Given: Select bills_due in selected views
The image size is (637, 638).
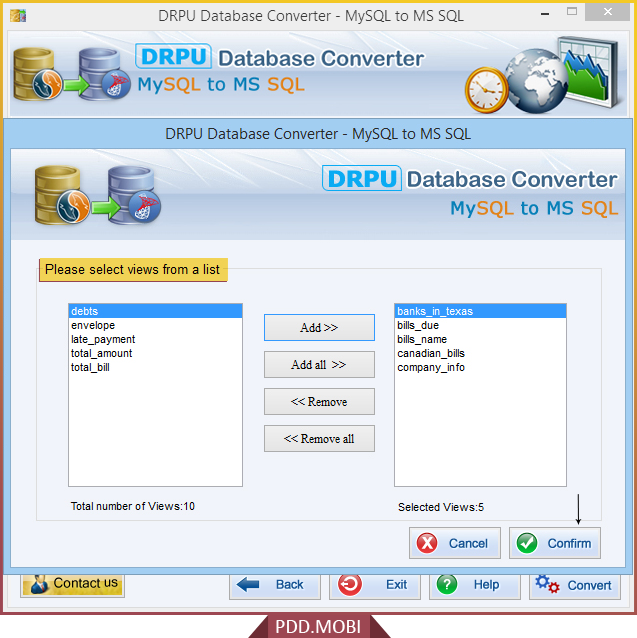Looking at the screenshot, I should coord(480,325).
